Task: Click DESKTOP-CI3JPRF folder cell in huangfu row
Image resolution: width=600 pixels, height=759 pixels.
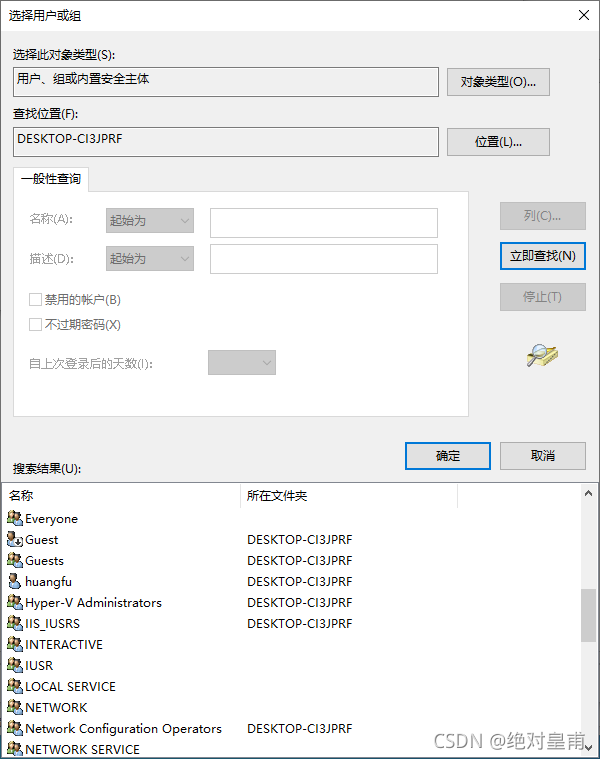Action: pos(300,581)
